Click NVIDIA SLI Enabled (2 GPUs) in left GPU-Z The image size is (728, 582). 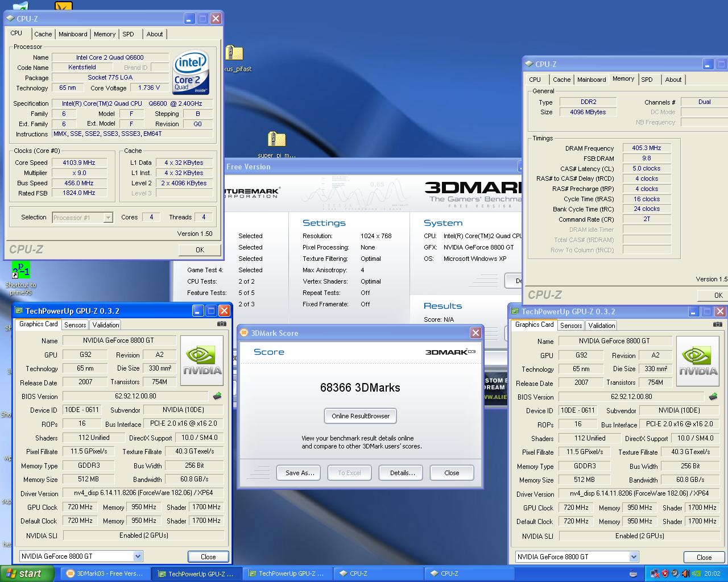[143, 535]
